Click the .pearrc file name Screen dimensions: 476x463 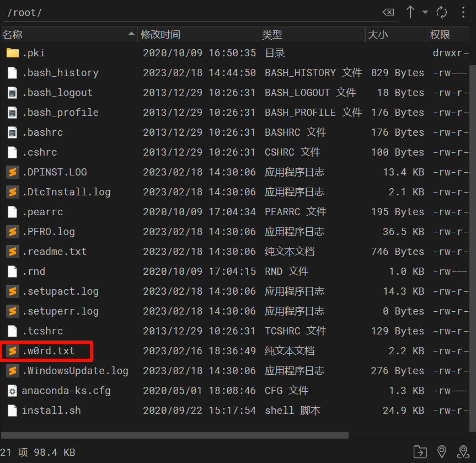[x=43, y=212]
